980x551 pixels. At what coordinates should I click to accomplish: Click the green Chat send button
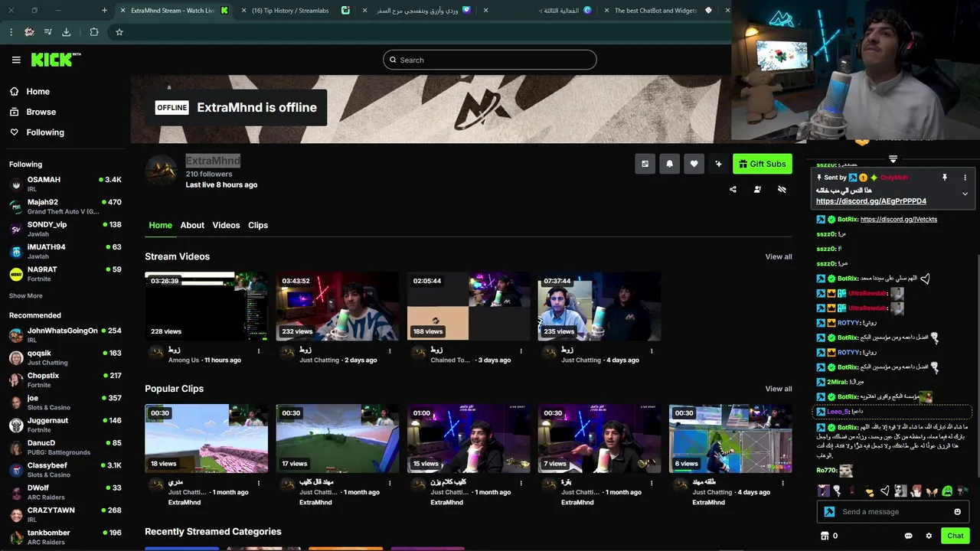pos(955,536)
